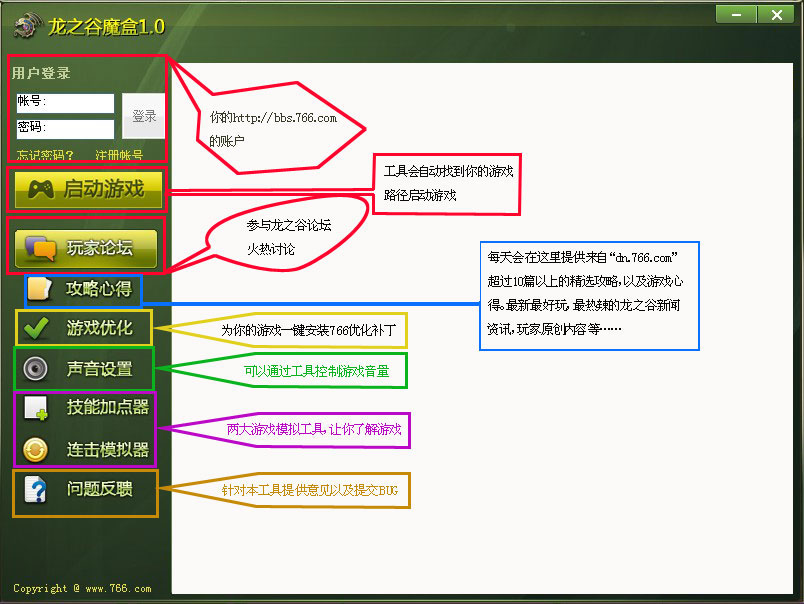Click the 登录 login button
Screen dimensions: 804x604
click(143, 115)
